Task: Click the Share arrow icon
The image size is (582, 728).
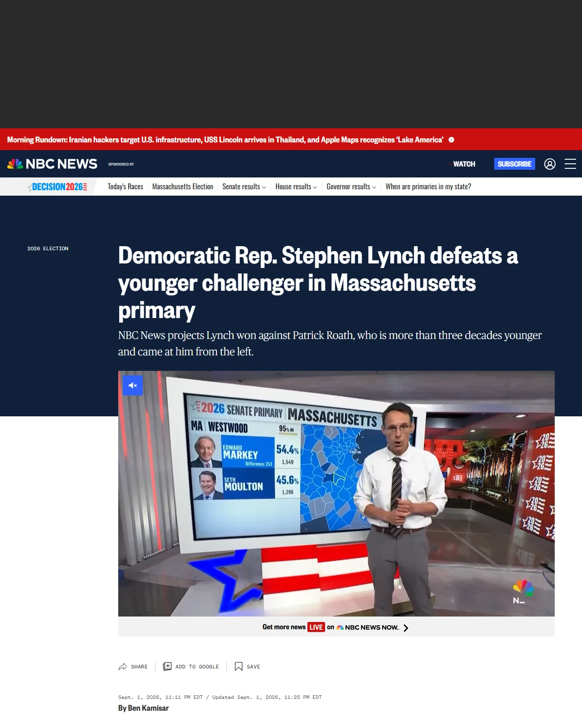Action: click(123, 667)
